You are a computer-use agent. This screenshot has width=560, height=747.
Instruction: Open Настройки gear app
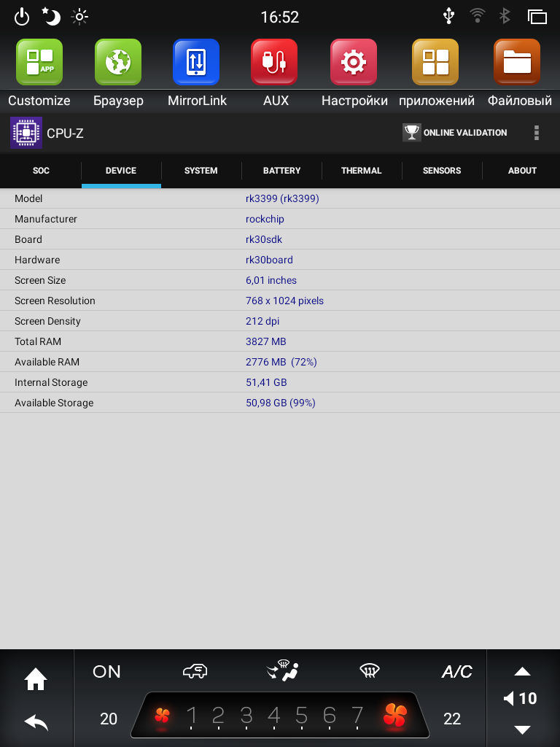pos(354,62)
